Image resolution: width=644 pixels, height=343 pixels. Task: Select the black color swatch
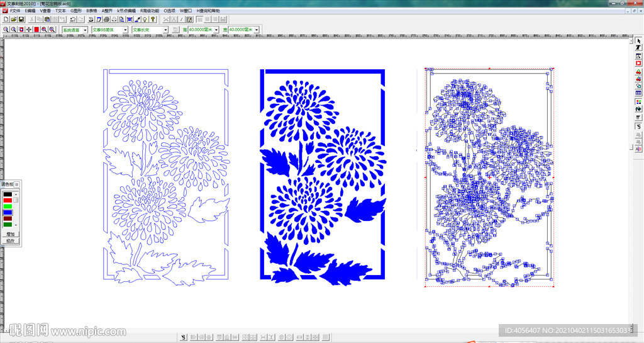click(x=8, y=194)
